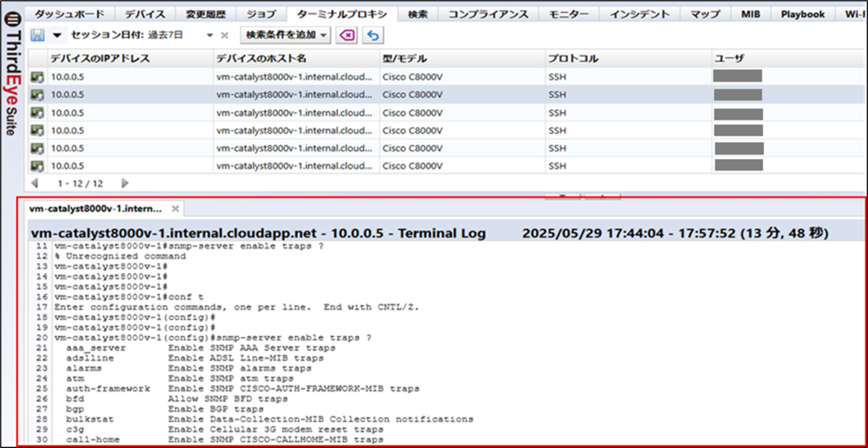This screenshot has width=868, height=448.
Task: Click the highlighted row's vm-catalyst8000v-1.internal.cloud... hostname cell
Action: point(297,94)
